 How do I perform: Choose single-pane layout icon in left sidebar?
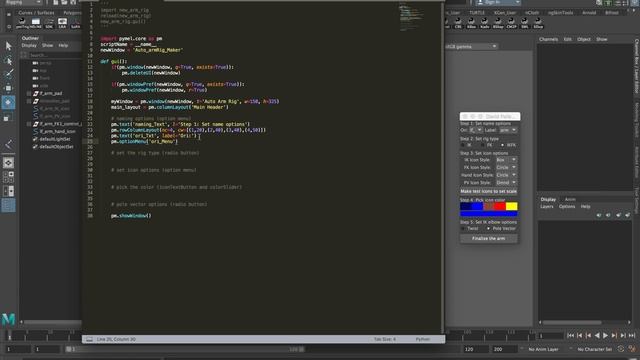coord(8,162)
